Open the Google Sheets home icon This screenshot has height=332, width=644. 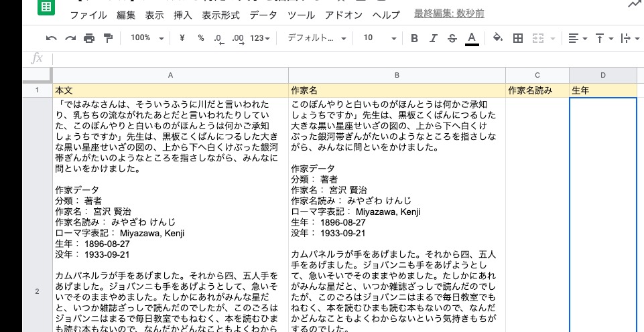(x=46, y=7)
